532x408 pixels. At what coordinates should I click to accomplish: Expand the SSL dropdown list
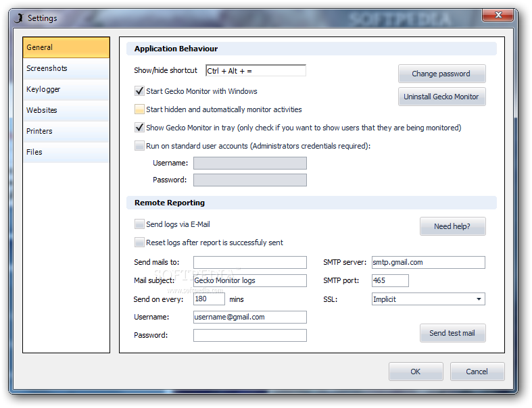coord(479,299)
